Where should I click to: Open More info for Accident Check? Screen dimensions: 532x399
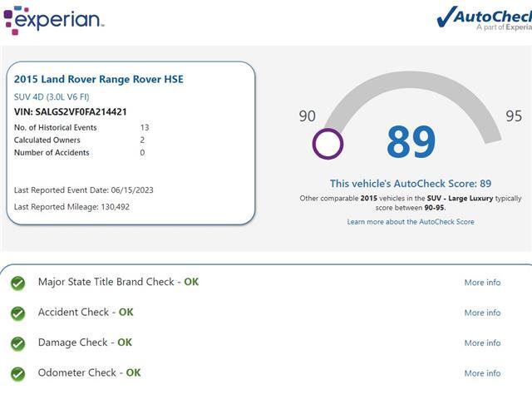(x=482, y=313)
